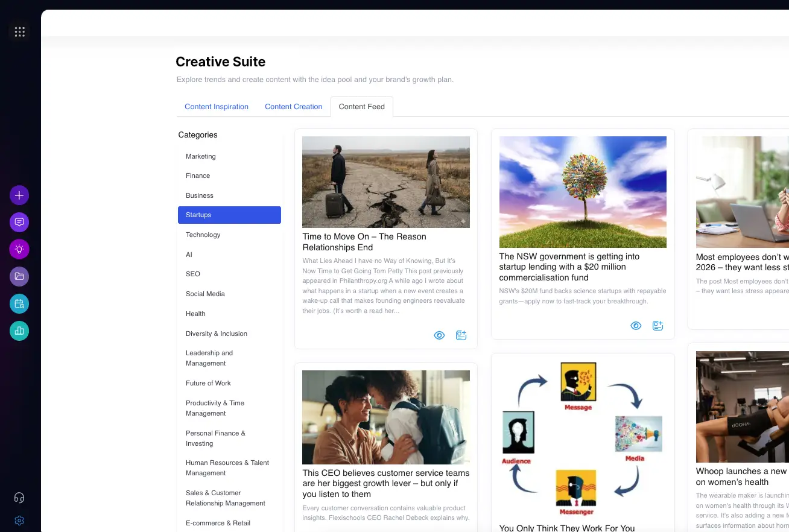Preview the Time to Move On article
Image resolution: width=789 pixels, height=532 pixels.
439,335
